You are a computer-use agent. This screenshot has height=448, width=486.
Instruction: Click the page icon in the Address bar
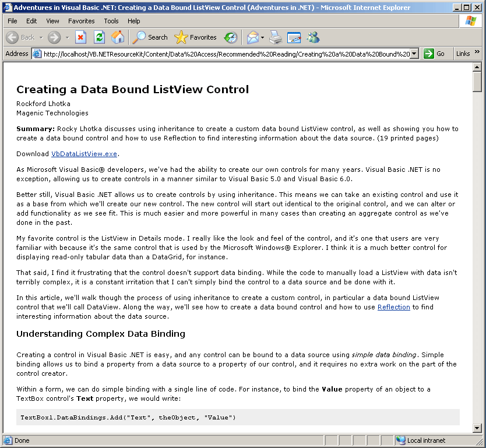tap(37, 54)
